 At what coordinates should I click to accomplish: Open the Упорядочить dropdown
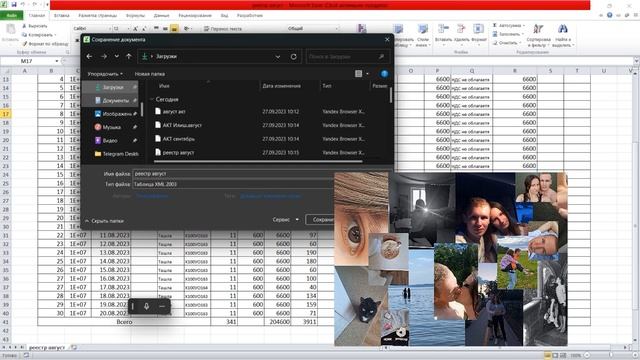click(105, 74)
